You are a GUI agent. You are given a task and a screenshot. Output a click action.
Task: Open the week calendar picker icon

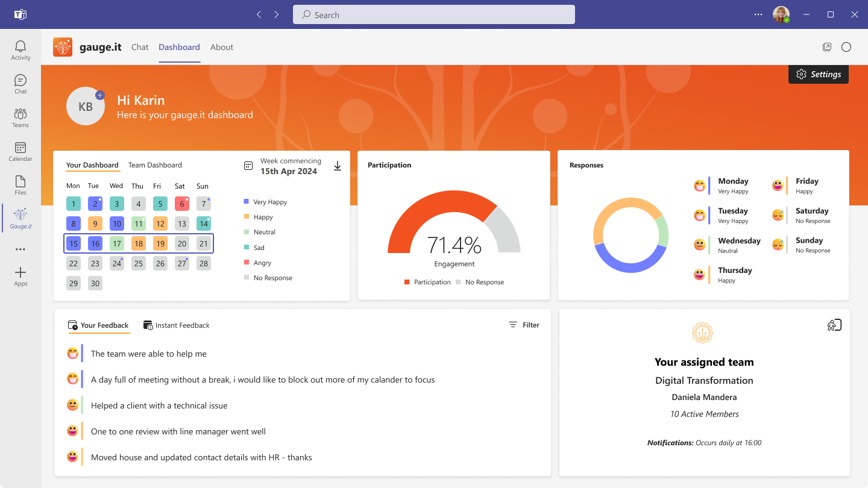point(248,166)
